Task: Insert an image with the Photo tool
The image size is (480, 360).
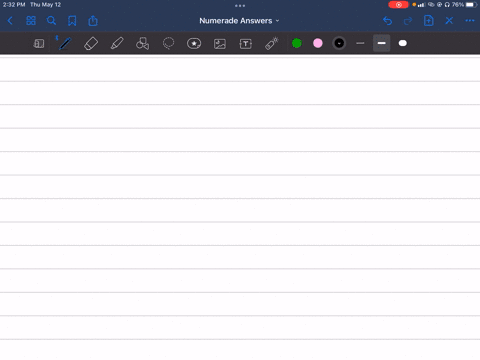Action: click(x=220, y=44)
